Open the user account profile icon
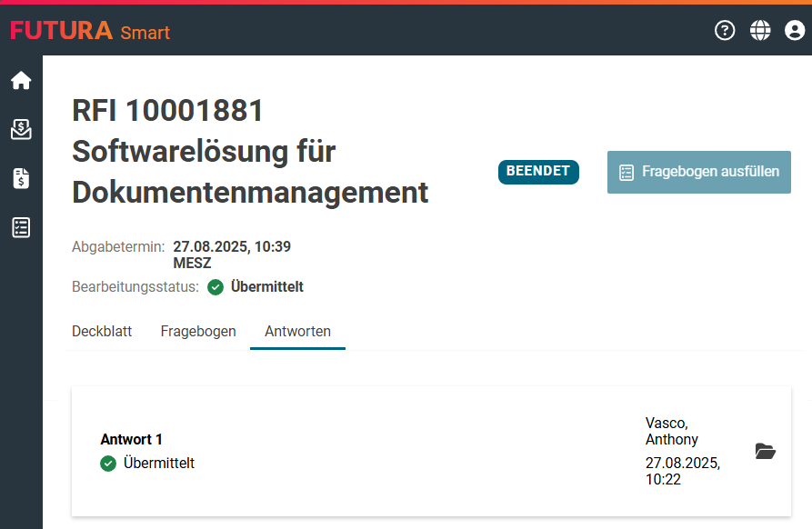 [795, 31]
